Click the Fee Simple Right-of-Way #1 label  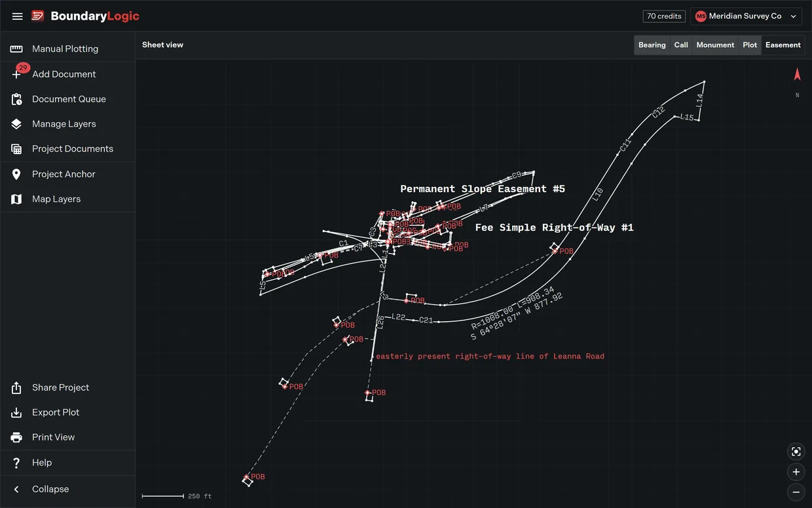point(554,227)
